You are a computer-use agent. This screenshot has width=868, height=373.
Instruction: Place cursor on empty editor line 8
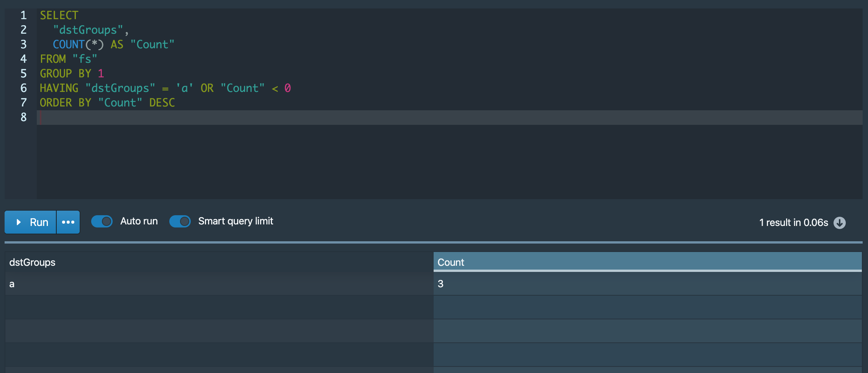coord(449,118)
